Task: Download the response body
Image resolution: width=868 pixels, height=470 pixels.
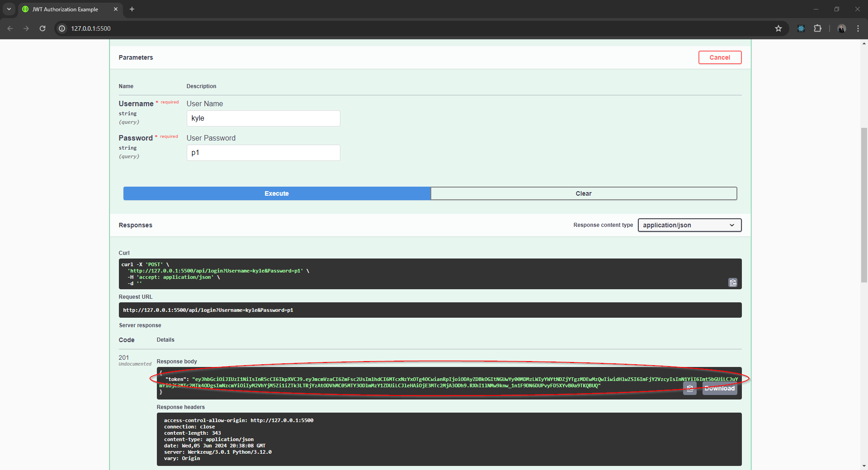Action: 719,389
